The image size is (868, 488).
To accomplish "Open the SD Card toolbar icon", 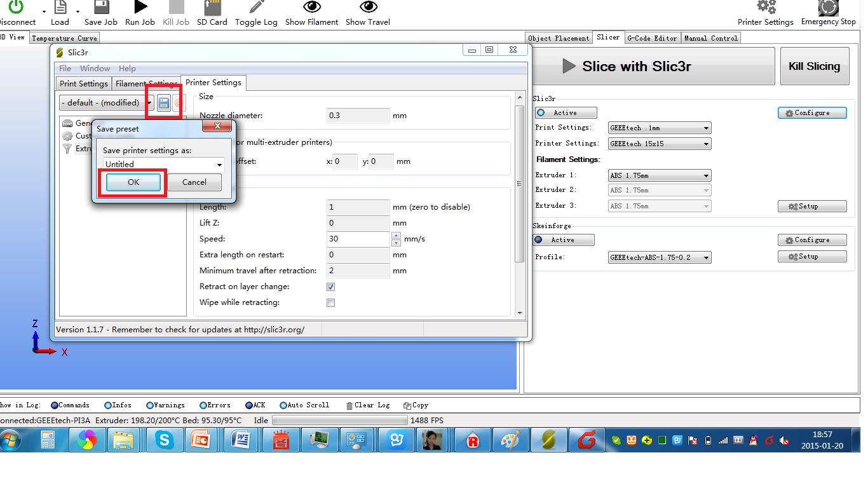I will [212, 7].
